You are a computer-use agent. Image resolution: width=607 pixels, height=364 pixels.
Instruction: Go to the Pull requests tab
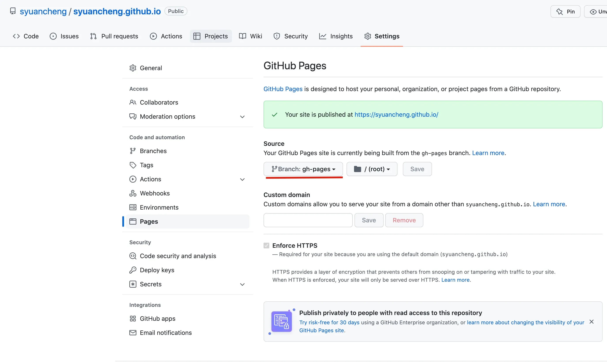pos(114,36)
